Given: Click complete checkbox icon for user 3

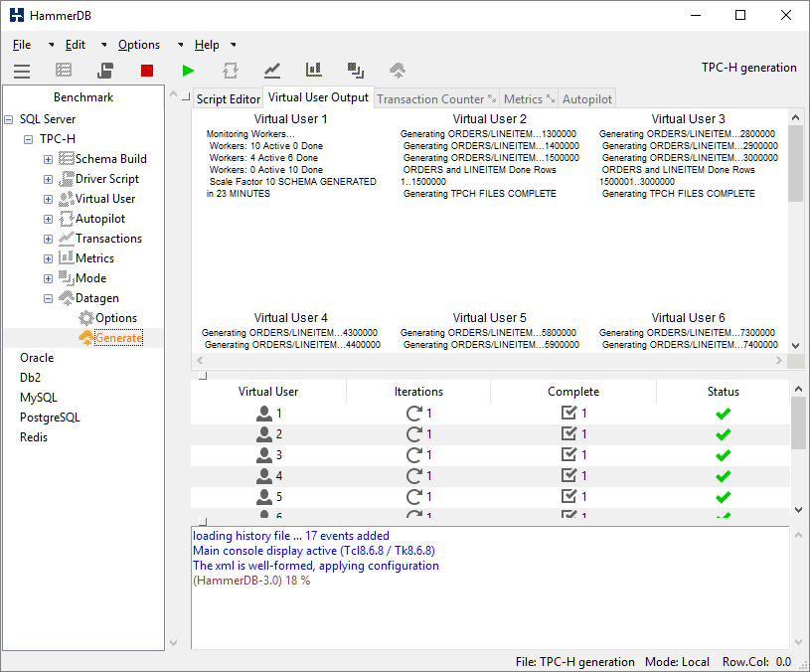Looking at the screenshot, I should [568, 454].
